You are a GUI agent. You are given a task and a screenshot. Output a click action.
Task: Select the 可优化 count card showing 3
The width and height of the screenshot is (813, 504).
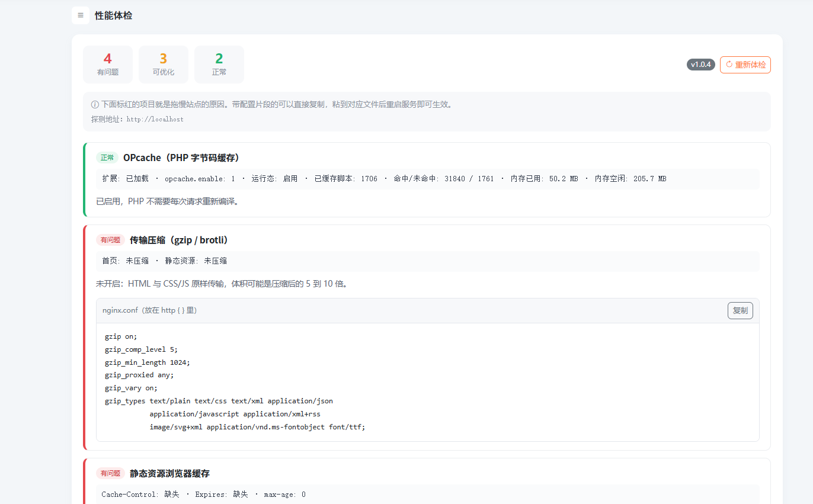(x=164, y=65)
